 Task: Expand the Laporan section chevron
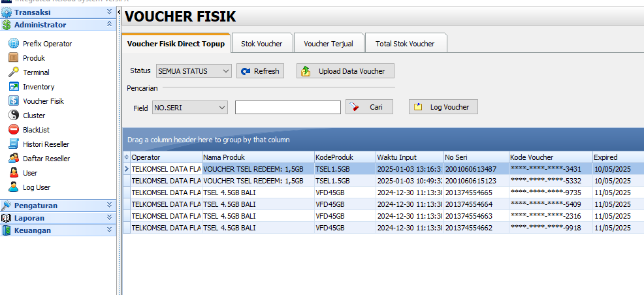pos(109,217)
